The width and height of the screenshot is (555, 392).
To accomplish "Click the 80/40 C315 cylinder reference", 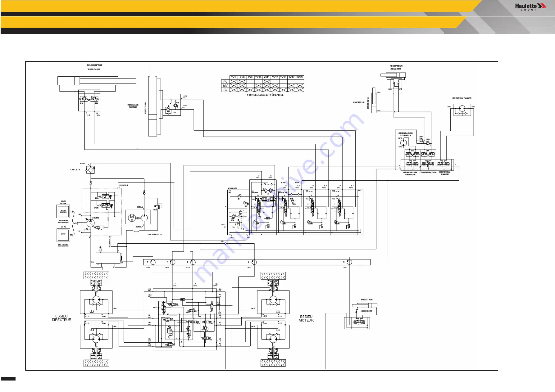I will (396, 69).
